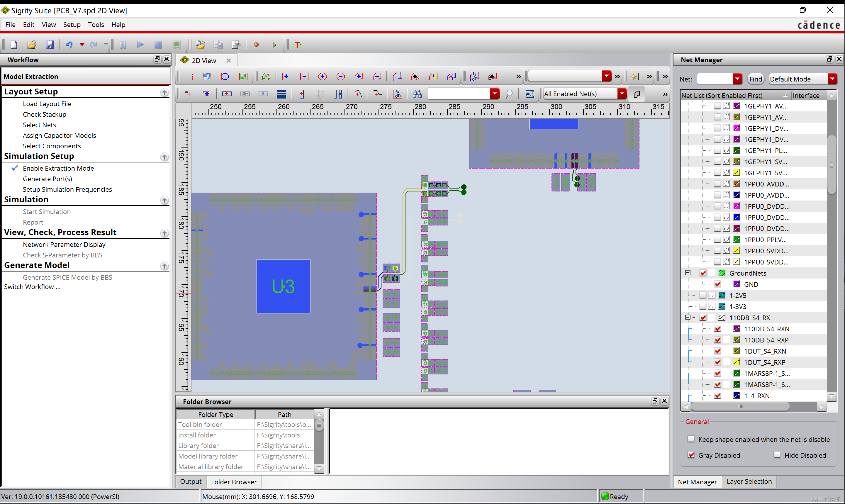Click the Open file folder icon
This screenshot has height=504, width=845.
click(x=32, y=45)
